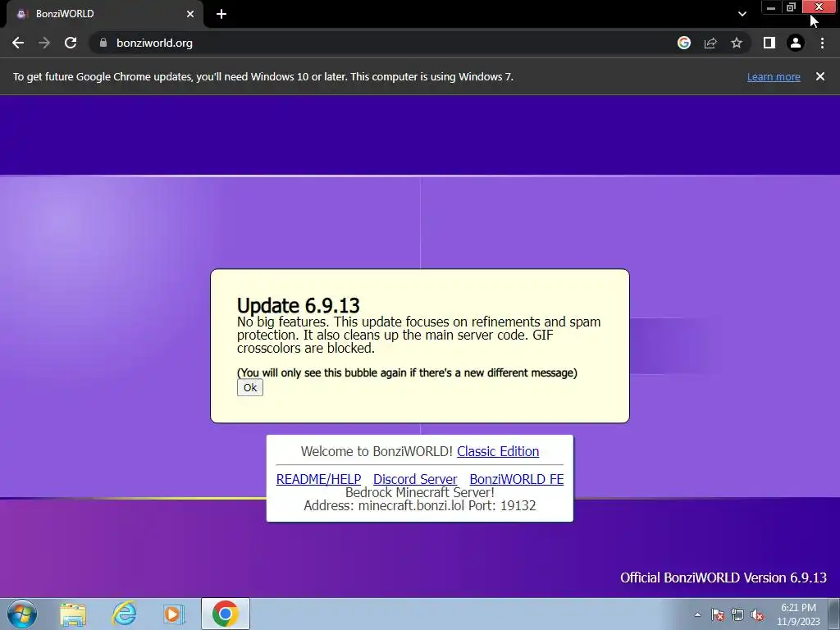Open the Windows Start menu
The width and height of the screenshot is (840, 630).
coord(21,614)
